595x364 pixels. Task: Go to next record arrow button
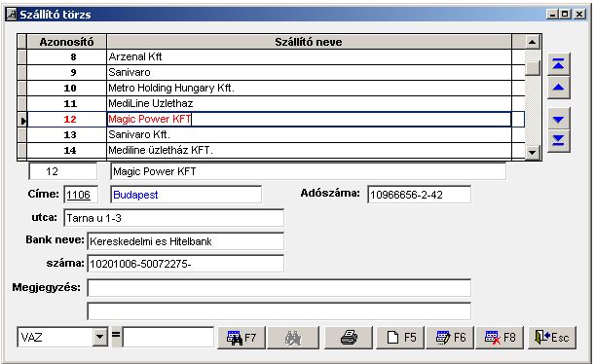[559, 119]
